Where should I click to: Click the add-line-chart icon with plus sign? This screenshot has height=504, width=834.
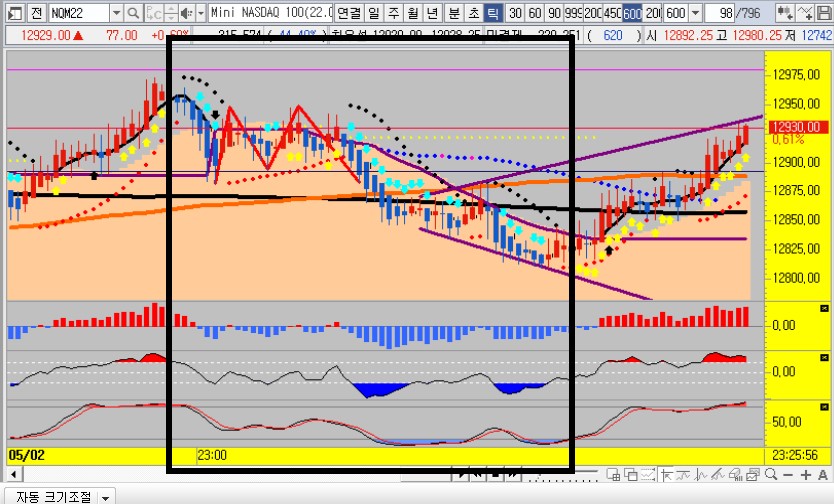click(x=805, y=13)
